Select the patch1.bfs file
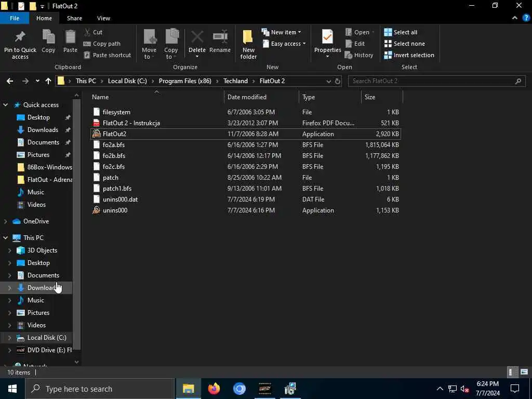This screenshot has width=532, height=399. pos(246,189)
